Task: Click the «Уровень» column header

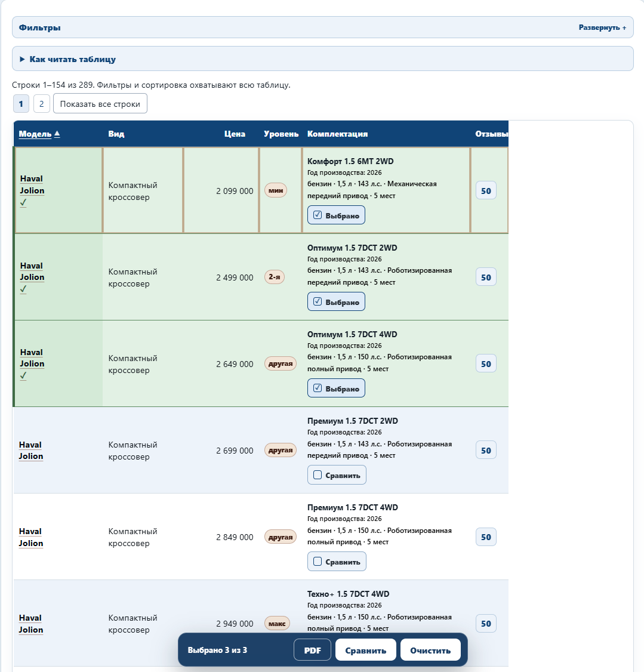Action: click(x=281, y=134)
